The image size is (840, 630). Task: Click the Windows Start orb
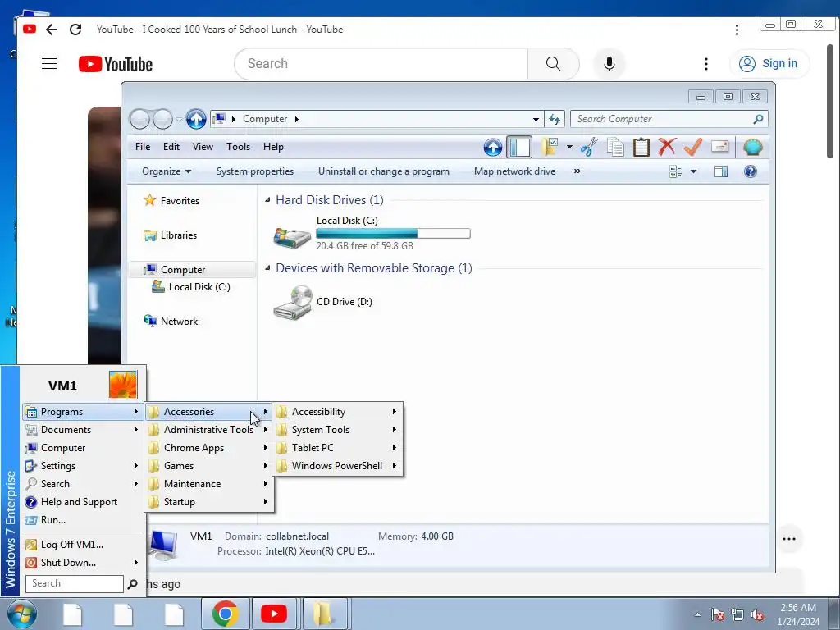click(x=22, y=614)
